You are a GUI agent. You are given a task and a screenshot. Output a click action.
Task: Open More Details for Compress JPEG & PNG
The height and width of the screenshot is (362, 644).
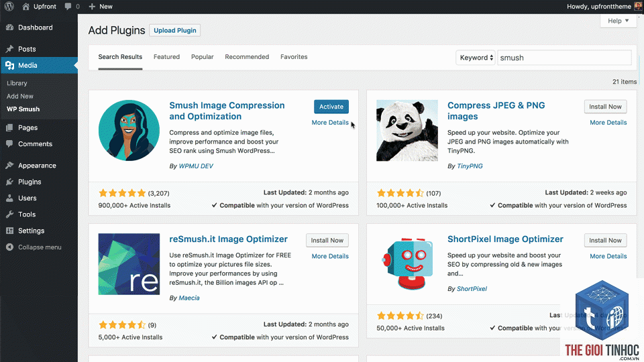[x=608, y=122]
